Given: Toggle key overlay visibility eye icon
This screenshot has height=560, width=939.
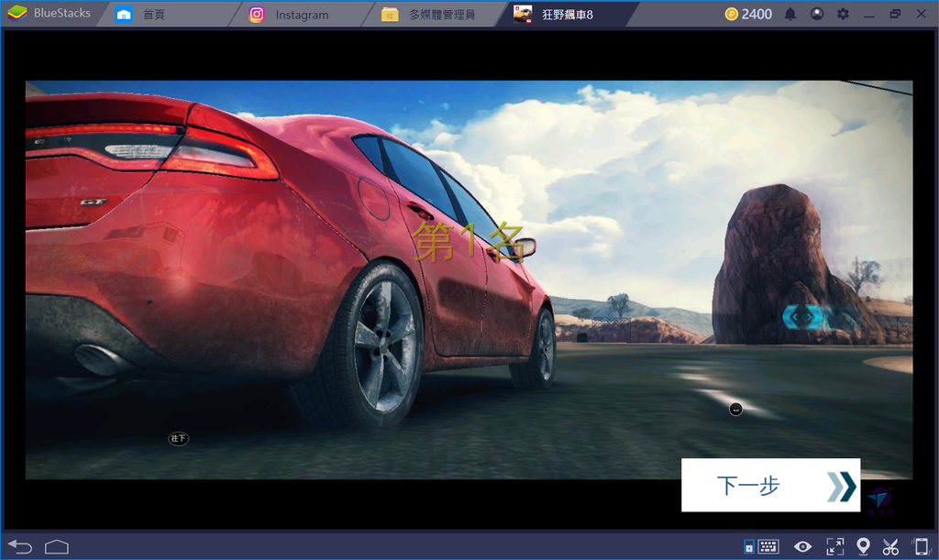Looking at the screenshot, I should [x=802, y=546].
